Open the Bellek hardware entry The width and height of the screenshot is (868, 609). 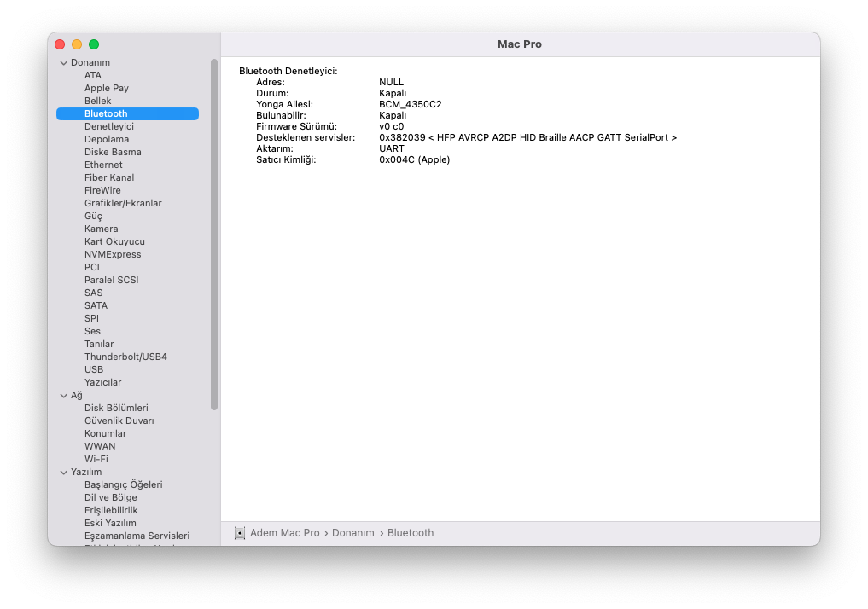(x=98, y=101)
